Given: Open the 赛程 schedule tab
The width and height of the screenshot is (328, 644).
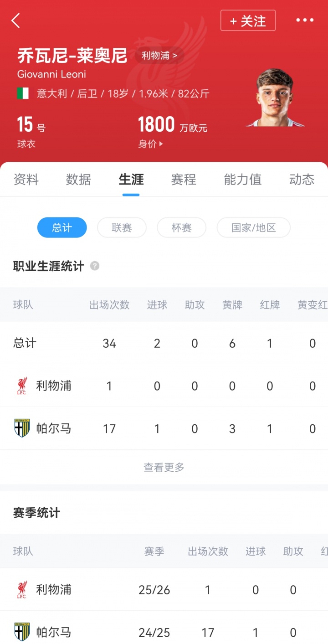Looking at the screenshot, I should tap(184, 180).
